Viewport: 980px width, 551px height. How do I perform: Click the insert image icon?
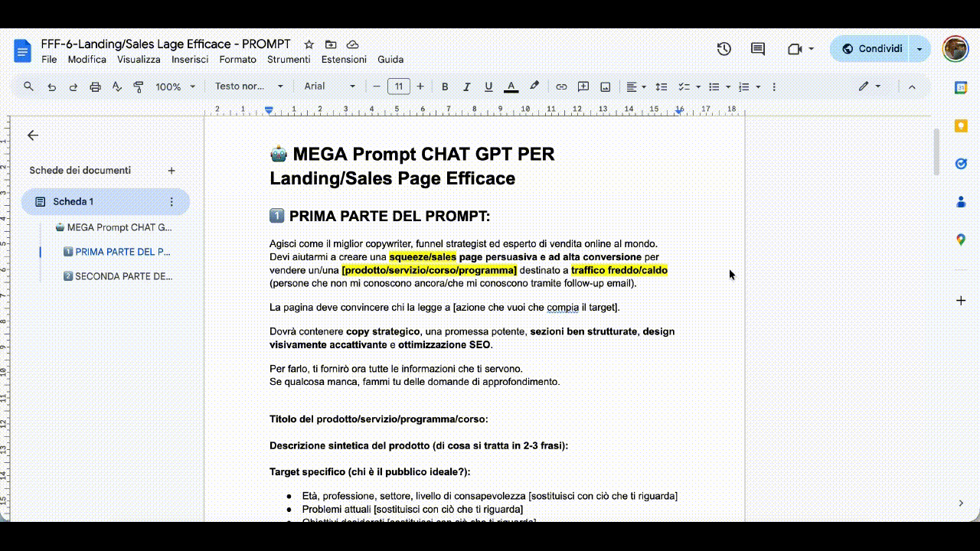coord(606,86)
